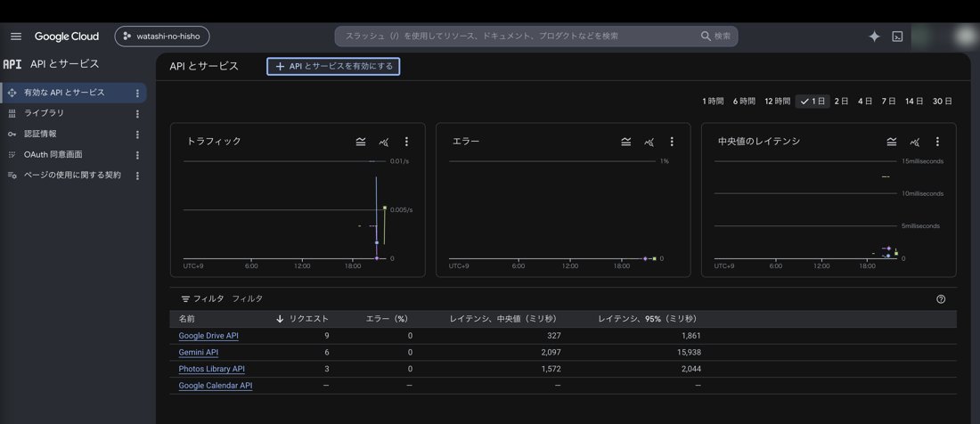Click the フィルタ filter icon above the table

click(x=185, y=299)
